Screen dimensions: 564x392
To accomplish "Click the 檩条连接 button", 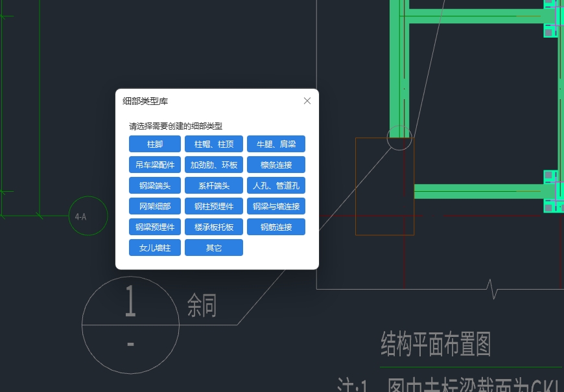I will 276,165.
